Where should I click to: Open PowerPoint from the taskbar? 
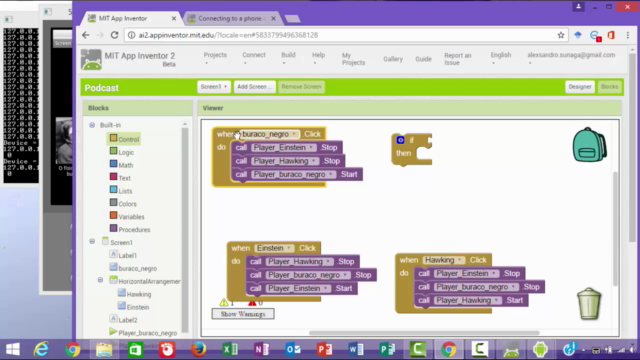[324, 349]
